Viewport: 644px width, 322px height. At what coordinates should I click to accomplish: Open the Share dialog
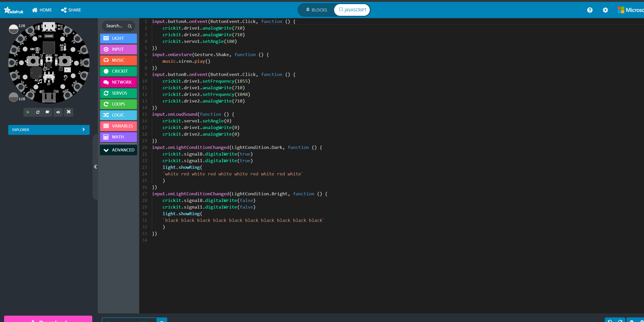[x=71, y=10]
